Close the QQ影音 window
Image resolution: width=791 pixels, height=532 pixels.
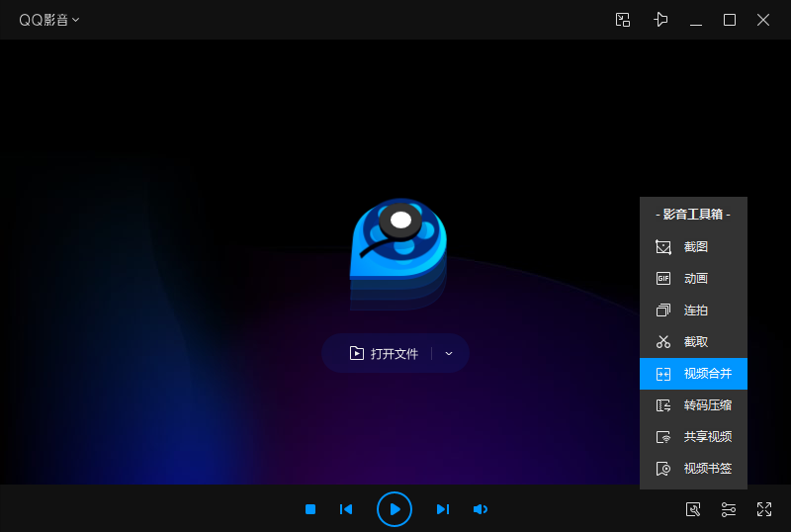point(763,20)
